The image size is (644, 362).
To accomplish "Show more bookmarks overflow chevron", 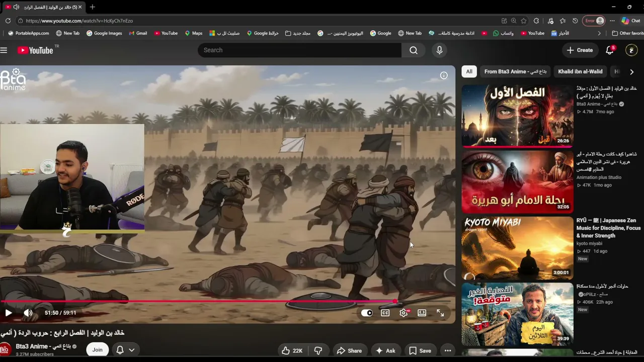I will tap(599, 33).
